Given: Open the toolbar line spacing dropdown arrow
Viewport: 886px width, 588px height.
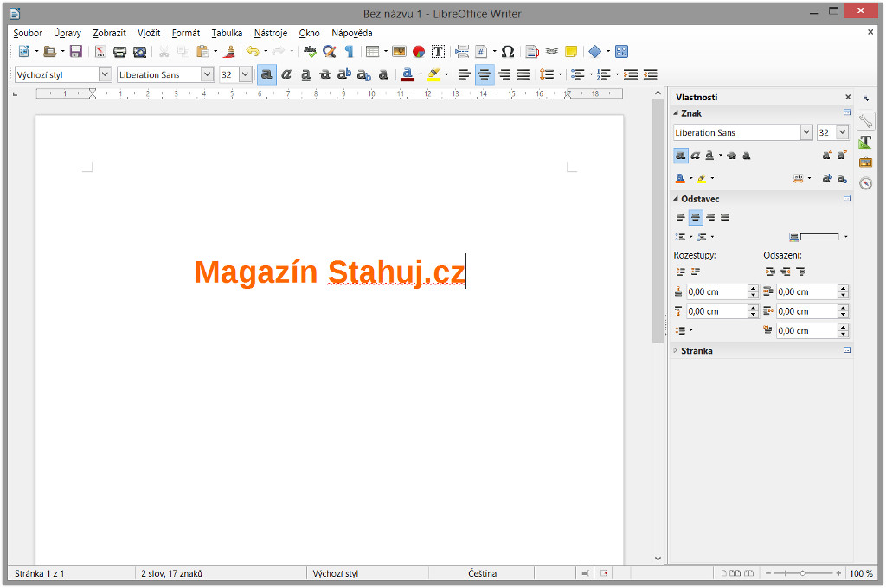Looking at the screenshot, I should click(x=560, y=74).
